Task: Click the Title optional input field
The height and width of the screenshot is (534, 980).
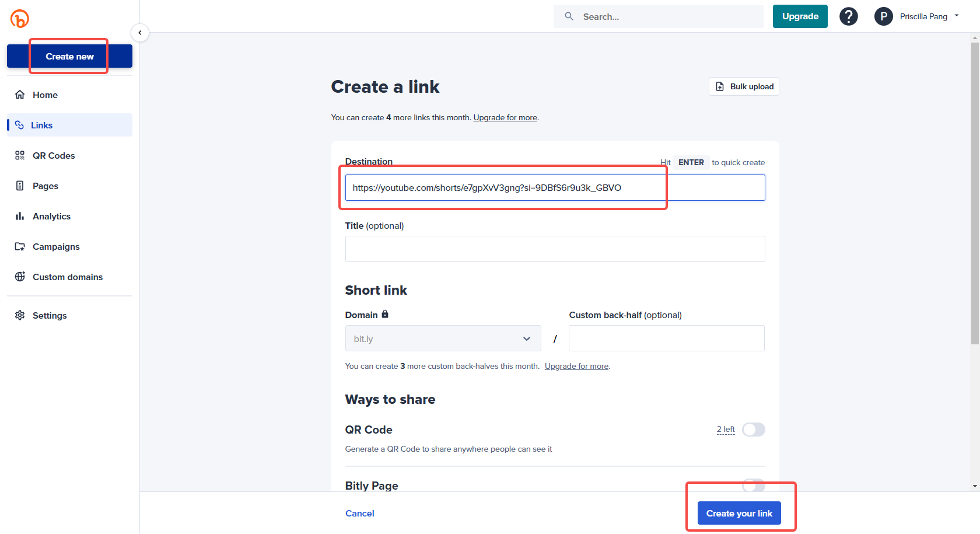Action: 555,249
